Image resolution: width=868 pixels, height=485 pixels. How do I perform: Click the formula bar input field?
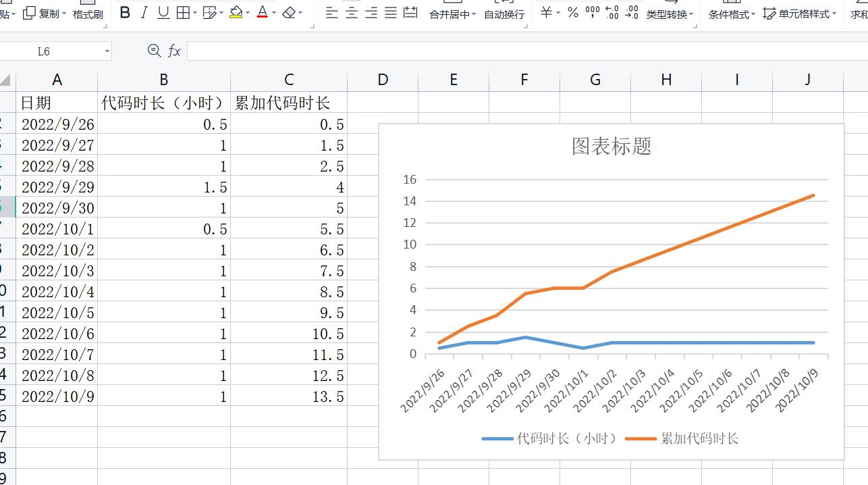click(526, 51)
